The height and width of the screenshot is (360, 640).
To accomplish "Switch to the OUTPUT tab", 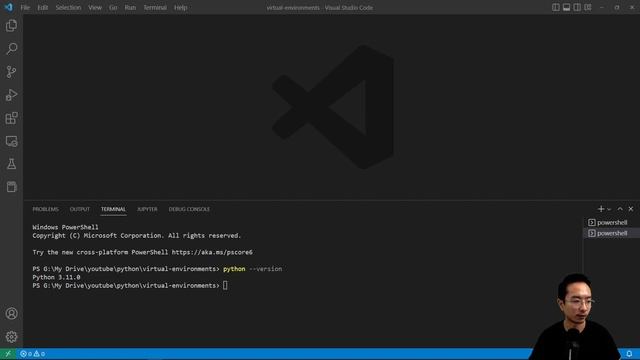I will click(80, 209).
